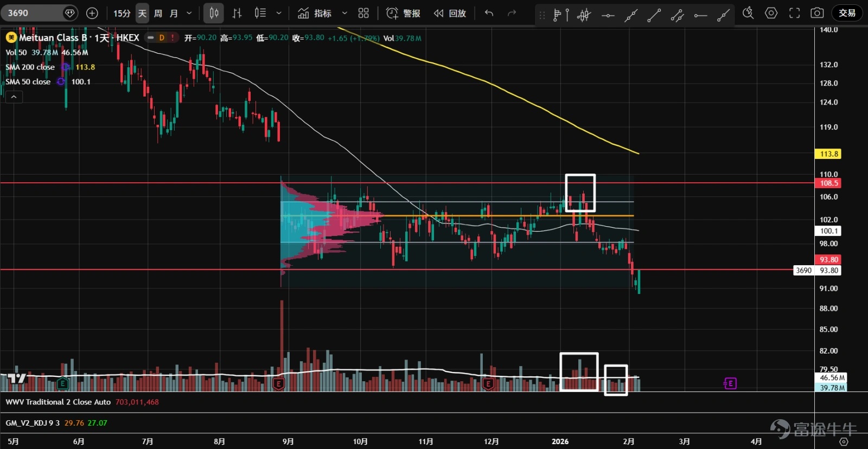Click the SMA 50 refresh status icon
868x449 pixels.
(x=61, y=82)
